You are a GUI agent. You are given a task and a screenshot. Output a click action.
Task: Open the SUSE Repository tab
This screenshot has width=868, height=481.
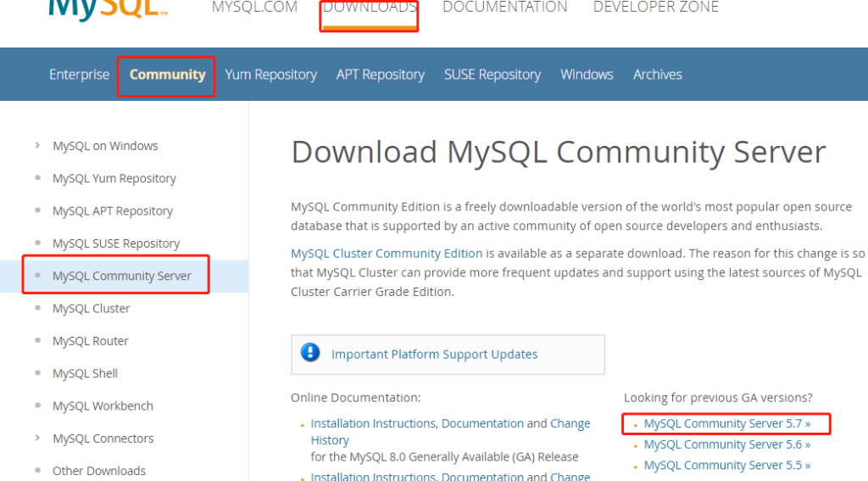point(492,75)
